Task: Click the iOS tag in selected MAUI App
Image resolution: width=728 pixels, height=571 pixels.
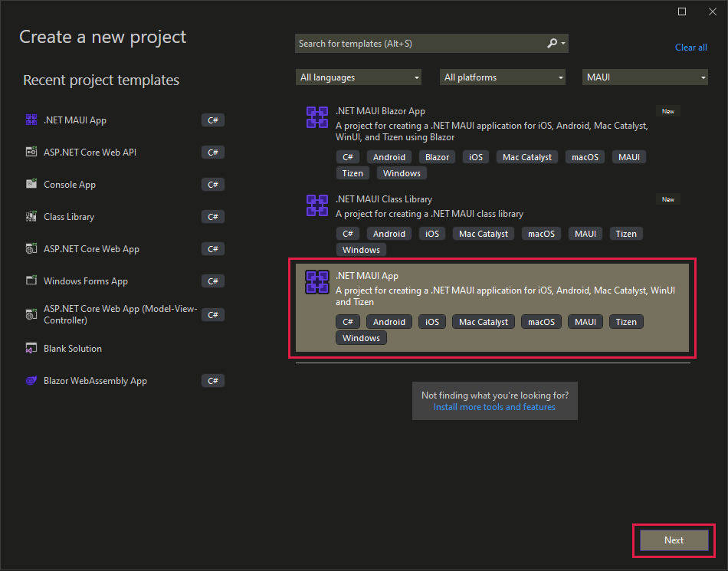Action: [431, 322]
